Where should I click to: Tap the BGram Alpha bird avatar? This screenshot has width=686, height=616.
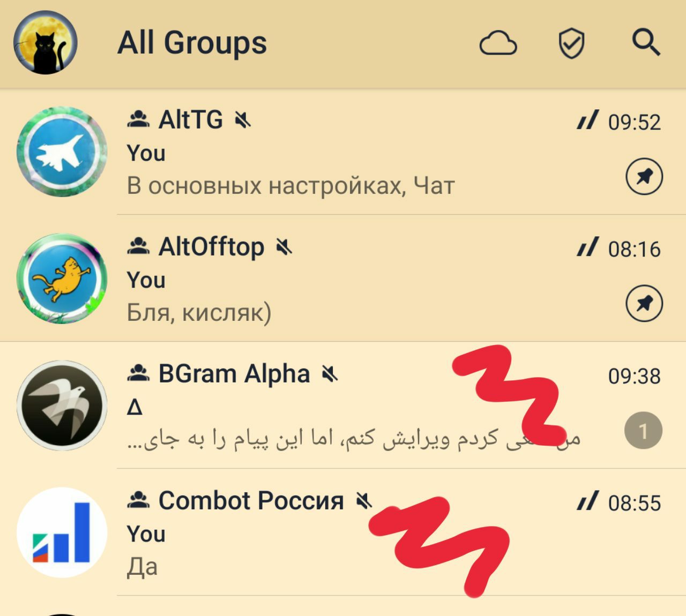point(62,405)
